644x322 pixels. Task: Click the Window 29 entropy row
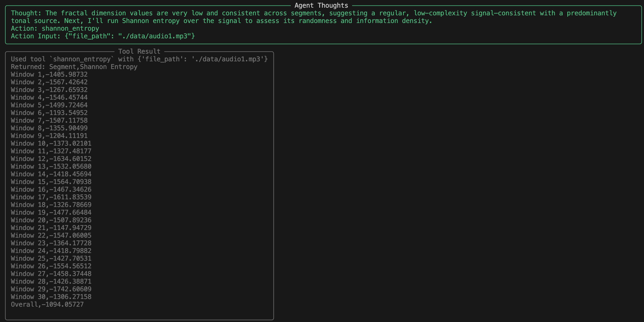click(x=51, y=289)
